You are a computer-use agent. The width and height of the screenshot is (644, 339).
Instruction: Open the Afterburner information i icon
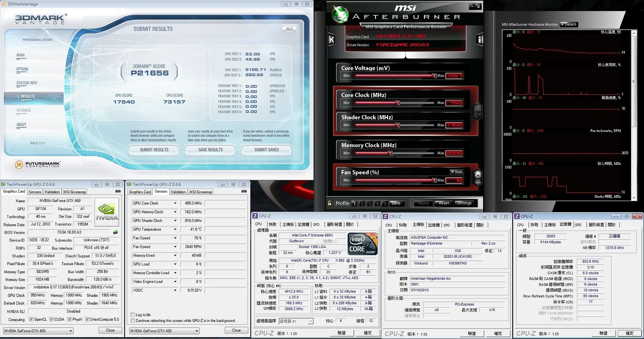(x=480, y=40)
